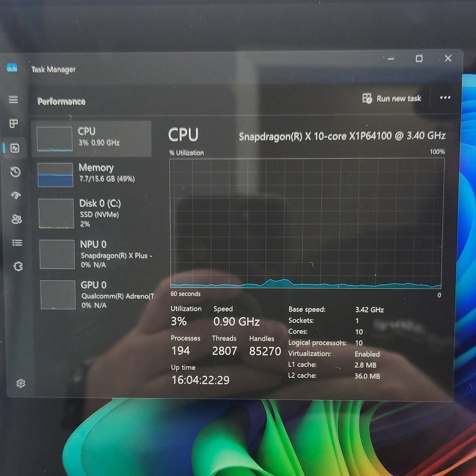
Task: Open the App history page icon
Action: tap(15, 172)
